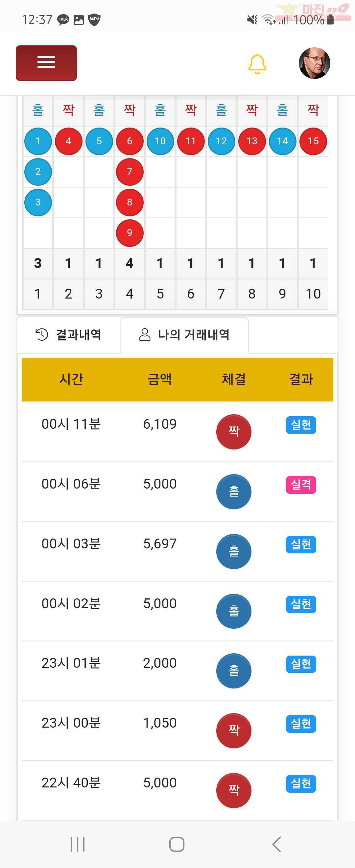Screen dimensions: 355x868
Task: Switch to the 결과내역 tab
Action: (x=68, y=335)
